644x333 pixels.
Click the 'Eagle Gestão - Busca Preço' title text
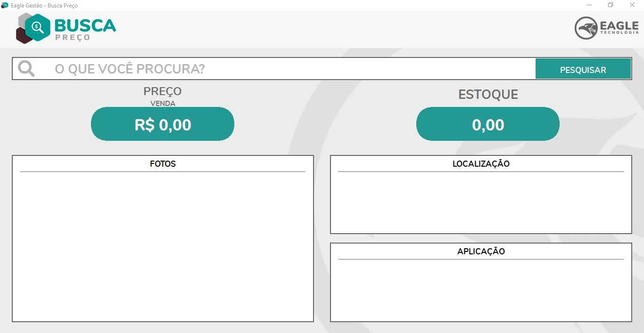(x=45, y=5)
